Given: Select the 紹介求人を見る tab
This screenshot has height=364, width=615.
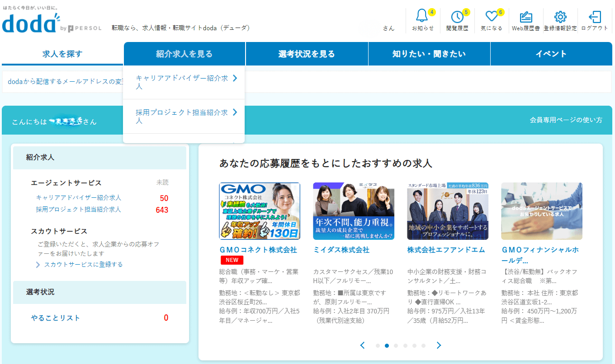Looking at the screenshot, I should click(x=184, y=54).
